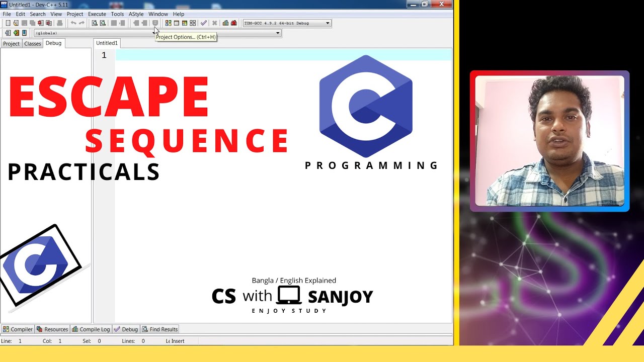Switch to the Classes side tab
This screenshot has height=362, width=644.
point(33,44)
